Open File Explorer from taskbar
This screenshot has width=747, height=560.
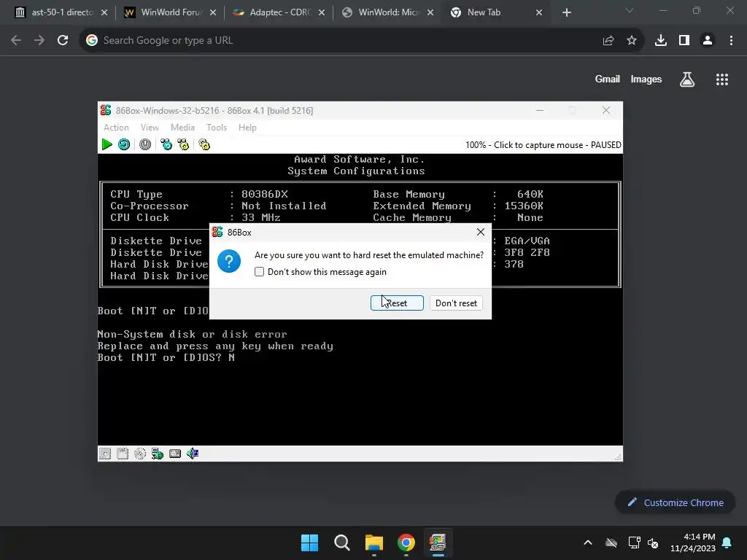tap(374, 542)
